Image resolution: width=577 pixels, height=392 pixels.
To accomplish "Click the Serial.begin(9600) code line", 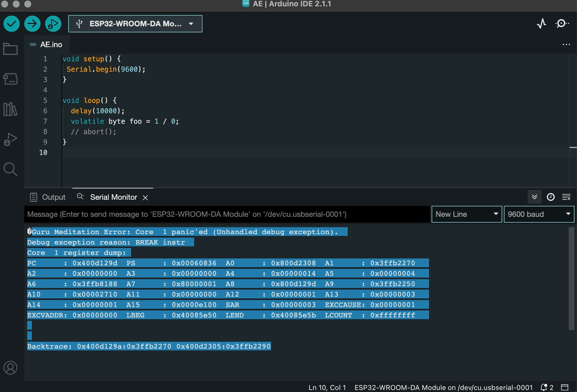I will click(x=106, y=69).
